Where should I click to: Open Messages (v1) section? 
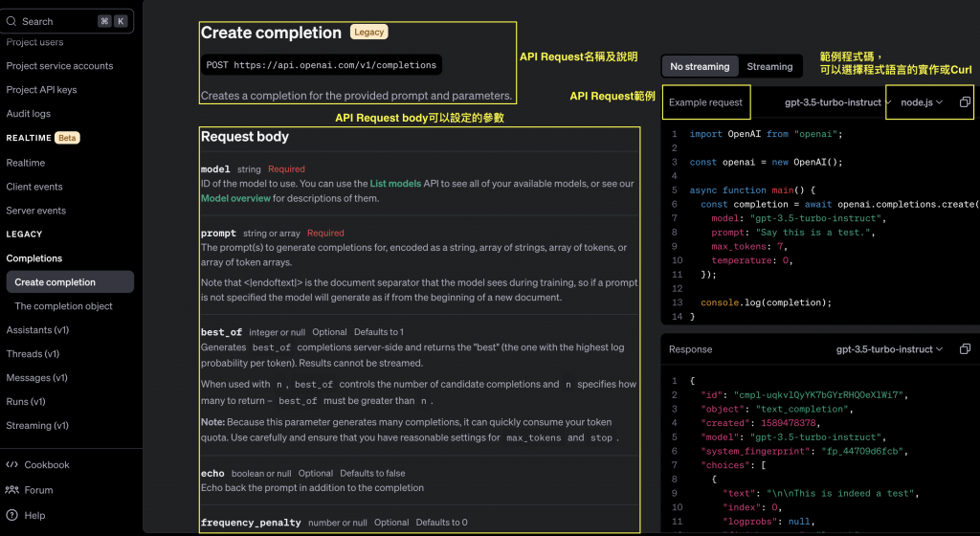pos(37,377)
